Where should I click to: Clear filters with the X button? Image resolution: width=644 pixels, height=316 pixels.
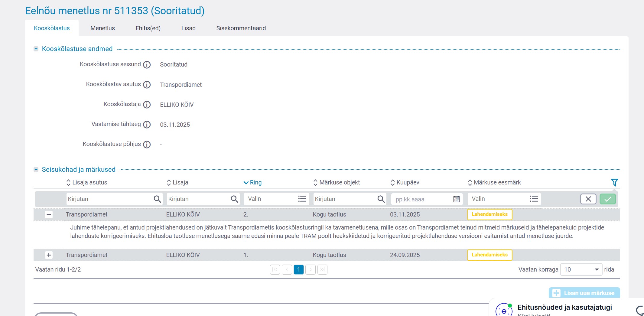tap(588, 199)
